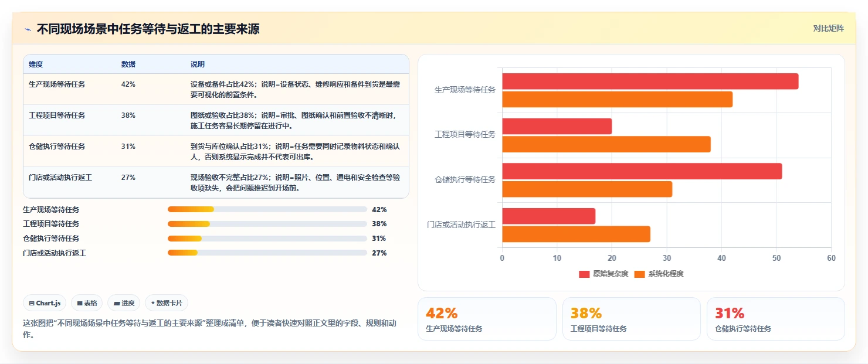This screenshot has width=868, height=364.
Task: Click the red bar for 门店或活动执行返工
Action: [x=548, y=216]
